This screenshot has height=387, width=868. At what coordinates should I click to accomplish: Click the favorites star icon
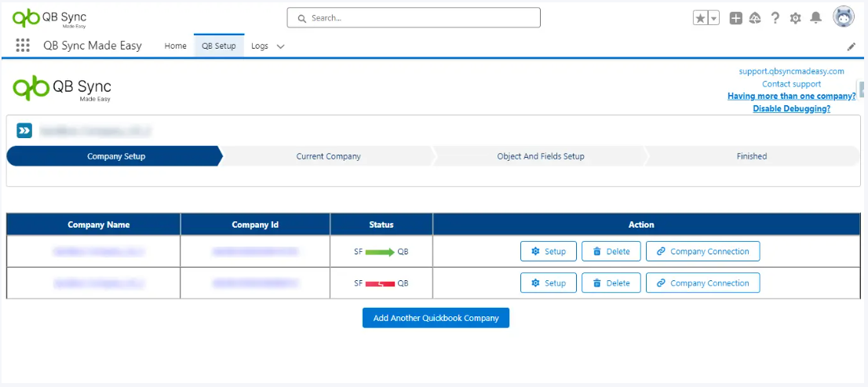(x=700, y=18)
